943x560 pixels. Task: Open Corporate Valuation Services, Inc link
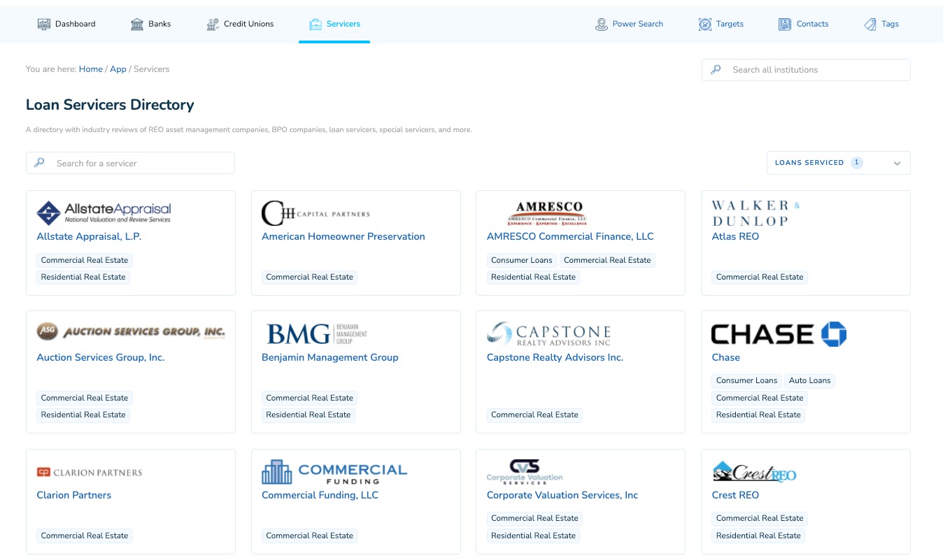click(x=562, y=495)
